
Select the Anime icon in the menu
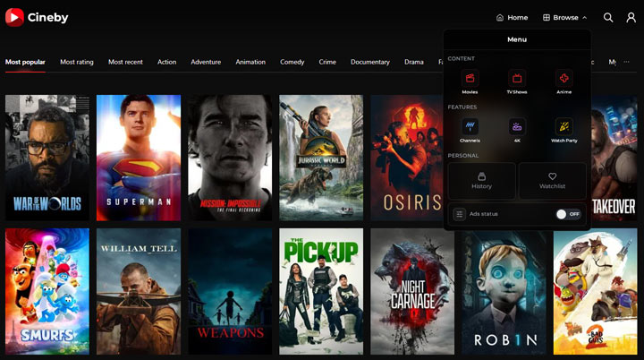click(563, 78)
